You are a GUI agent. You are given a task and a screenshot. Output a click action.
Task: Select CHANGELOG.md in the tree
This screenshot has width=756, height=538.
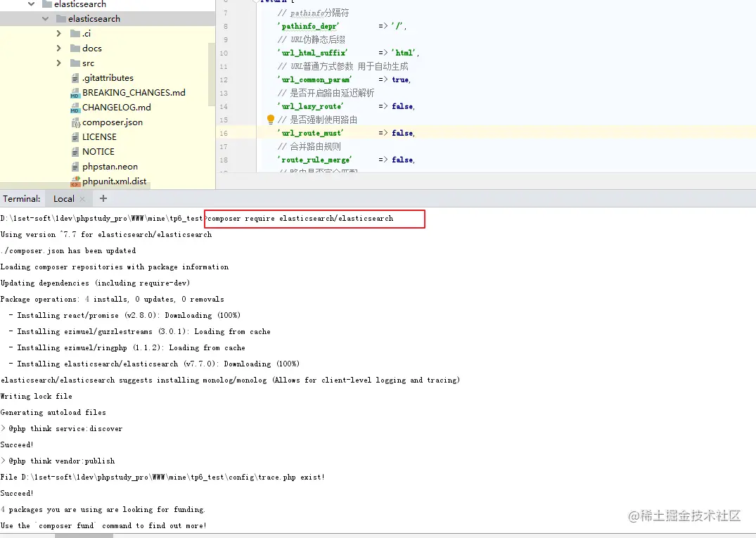click(116, 108)
